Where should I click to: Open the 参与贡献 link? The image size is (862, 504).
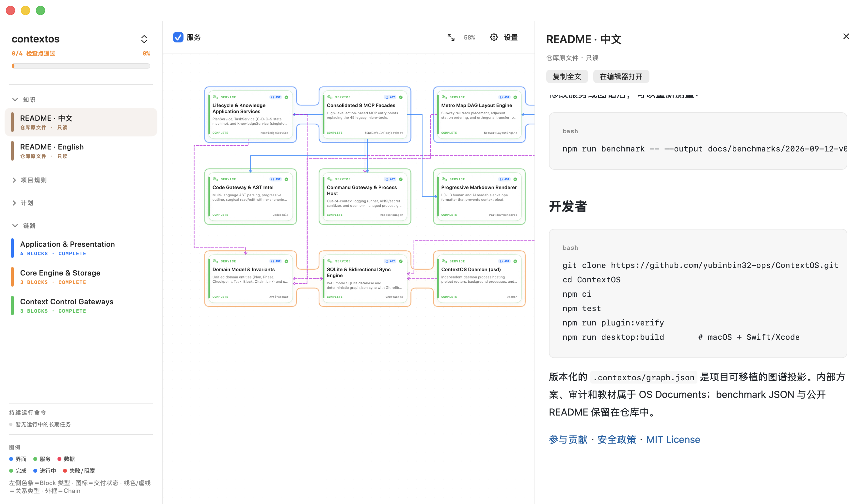point(568,439)
